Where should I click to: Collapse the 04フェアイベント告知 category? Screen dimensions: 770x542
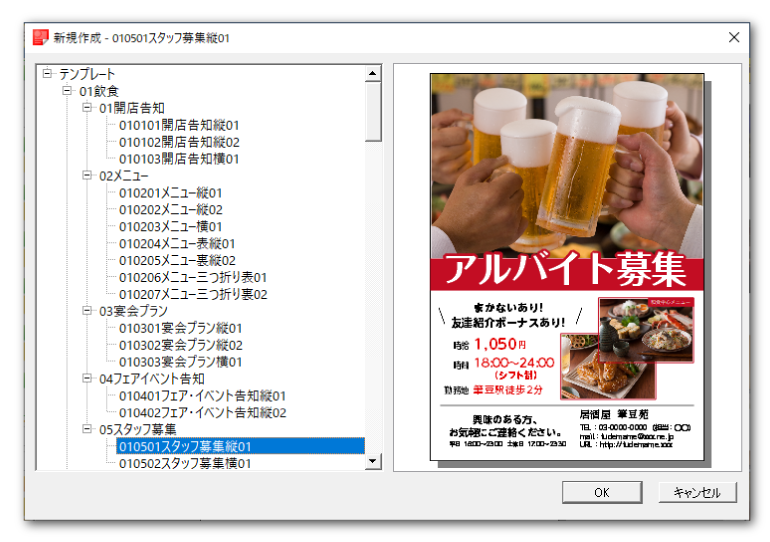(87, 379)
